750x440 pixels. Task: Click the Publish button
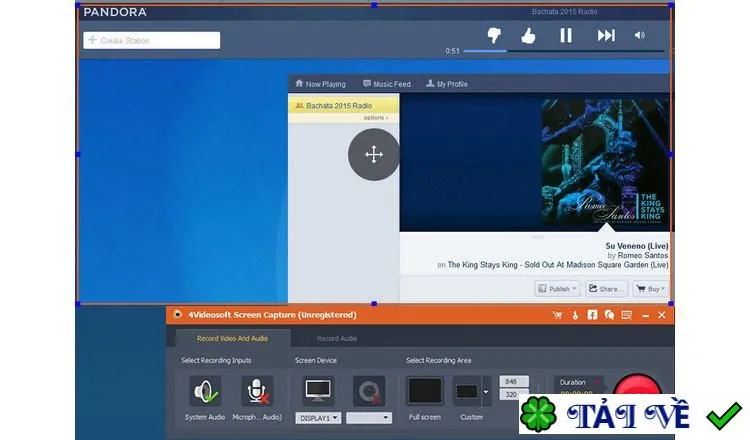[557, 289]
